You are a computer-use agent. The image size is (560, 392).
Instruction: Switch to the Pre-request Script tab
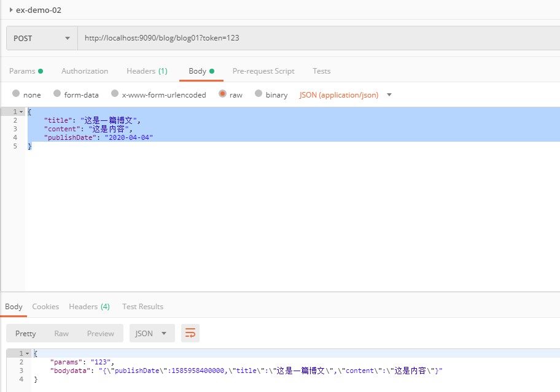[x=263, y=71]
